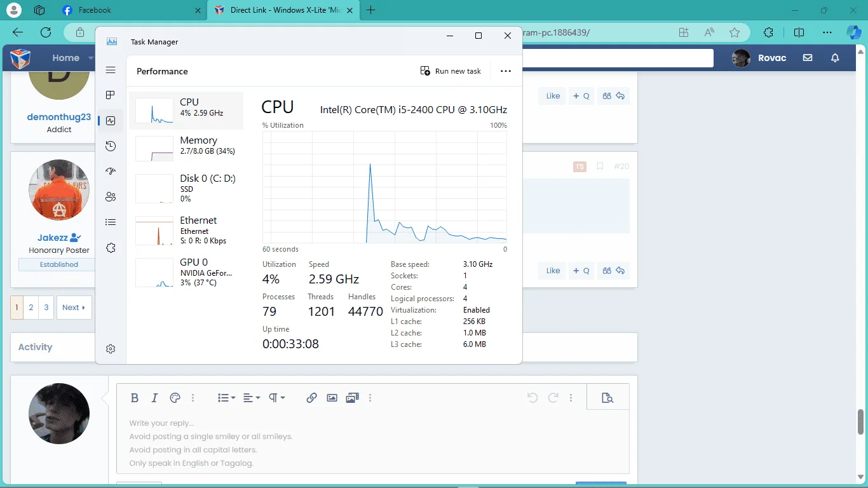
Task: Open alignment dropdown in reply editor
Action: click(x=252, y=398)
